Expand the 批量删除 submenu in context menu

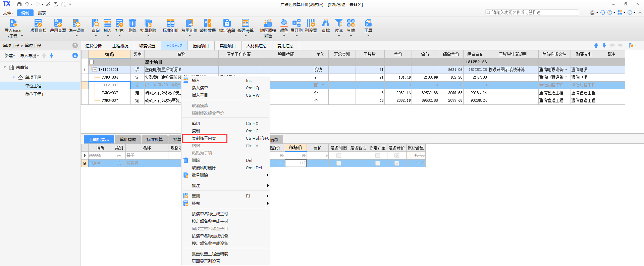pos(267,175)
